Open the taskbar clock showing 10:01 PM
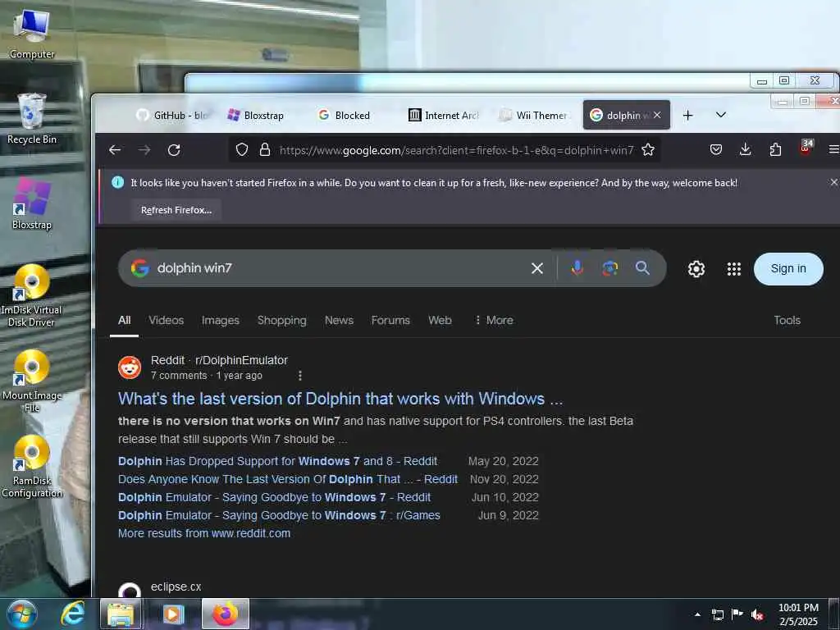The image size is (840, 630). click(x=798, y=614)
